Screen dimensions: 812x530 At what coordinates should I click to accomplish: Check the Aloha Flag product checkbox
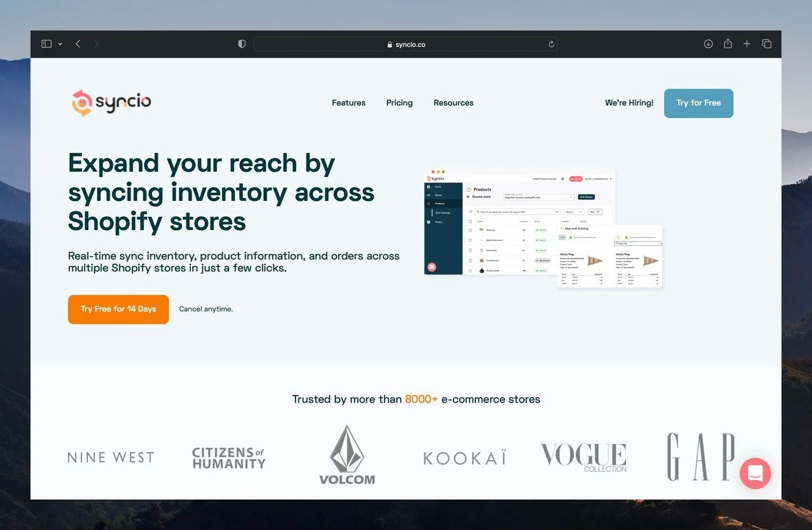(x=470, y=230)
